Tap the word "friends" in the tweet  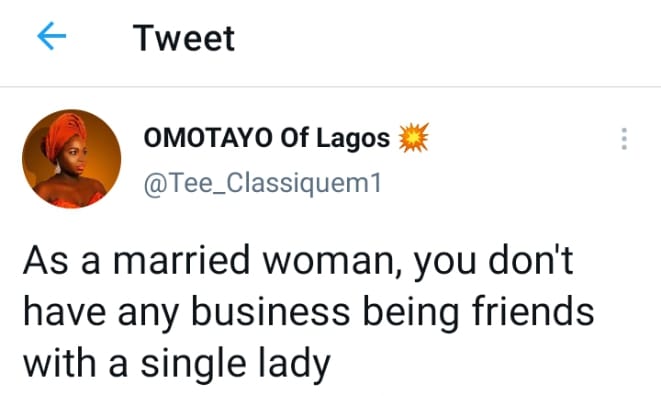533,311
